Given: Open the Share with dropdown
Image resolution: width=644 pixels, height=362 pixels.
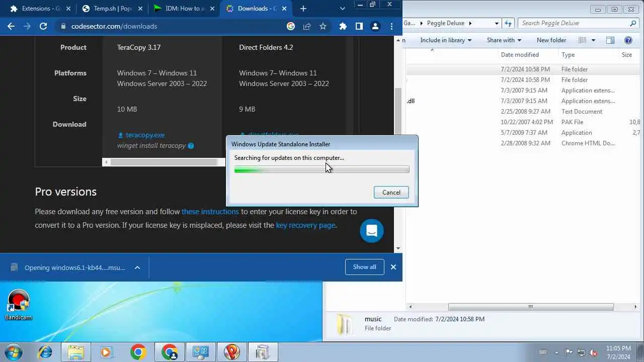Looking at the screenshot, I should coord(504,40).
